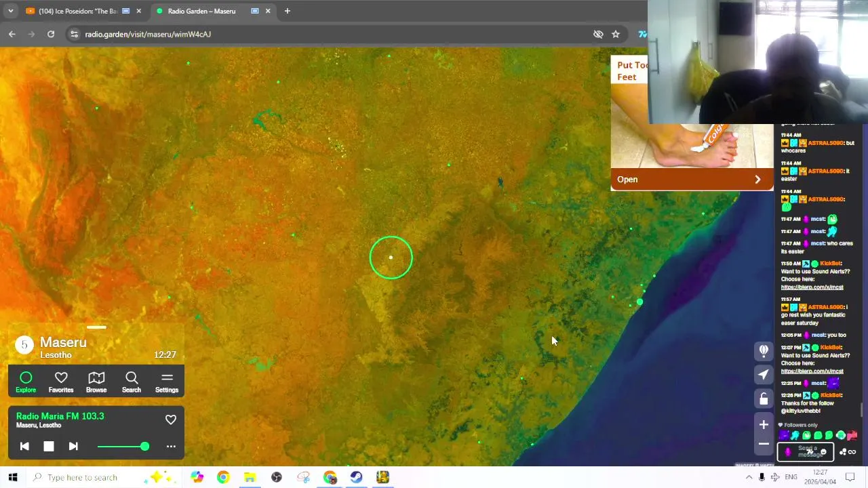Open the notification center icon

click(x=850, y=477)
